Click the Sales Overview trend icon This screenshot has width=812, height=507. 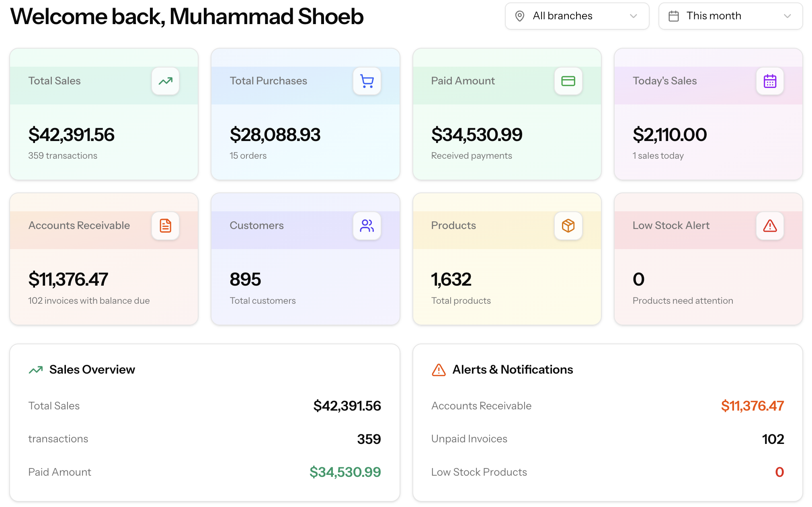[36, 370]
